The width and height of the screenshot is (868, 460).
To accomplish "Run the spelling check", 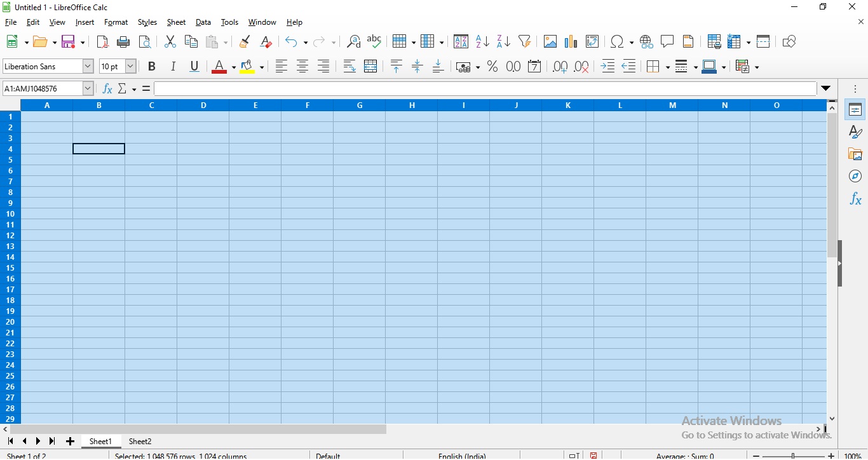I will 374,41.
